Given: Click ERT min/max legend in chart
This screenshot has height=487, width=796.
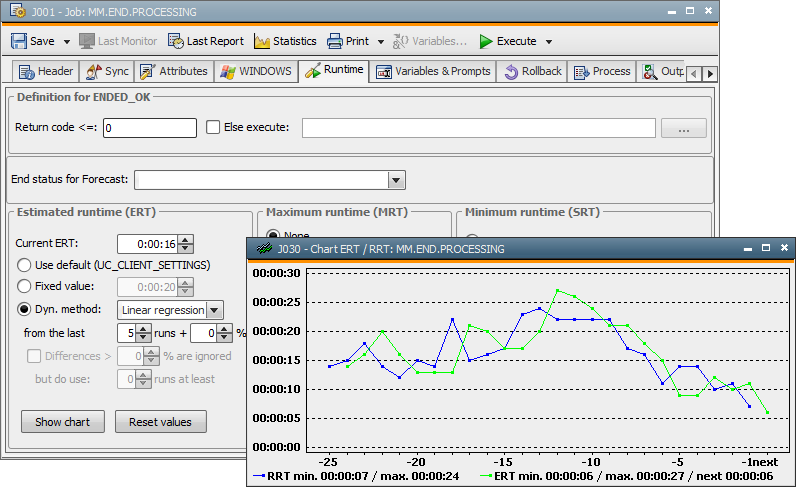Looking at the screenshot, I should coord(626,476).
